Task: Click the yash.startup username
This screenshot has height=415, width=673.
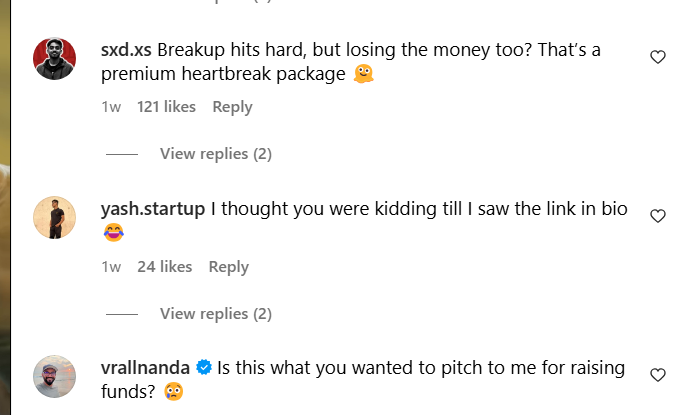Action: pyautogui.click(x=153, y=209)
